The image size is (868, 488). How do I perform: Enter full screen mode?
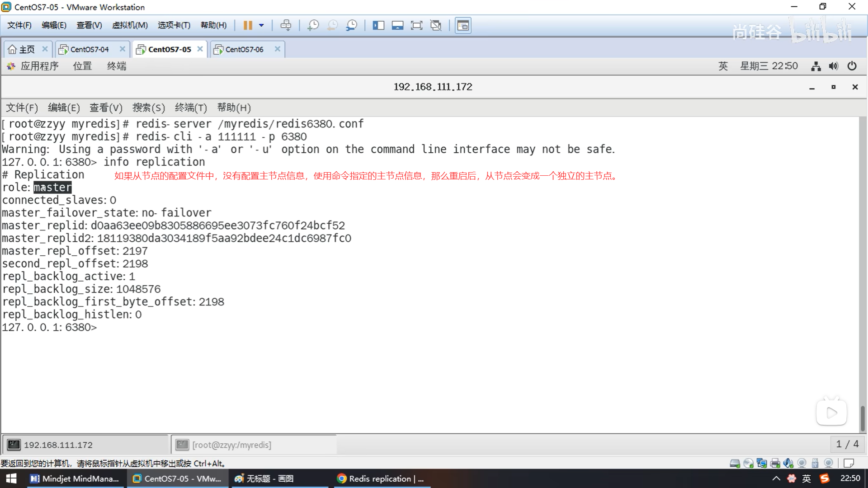coord(416,25)
